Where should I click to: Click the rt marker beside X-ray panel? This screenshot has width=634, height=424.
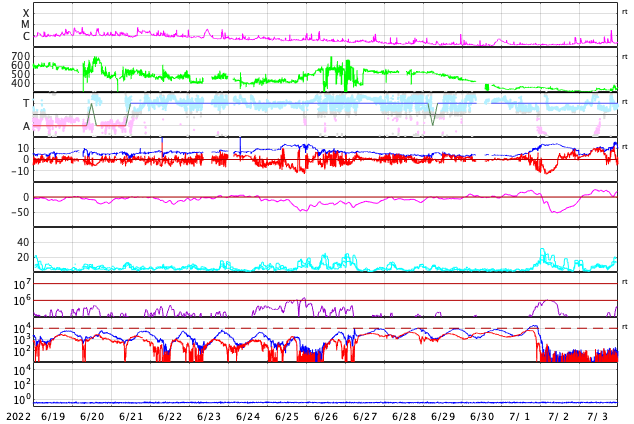(625, 12)
